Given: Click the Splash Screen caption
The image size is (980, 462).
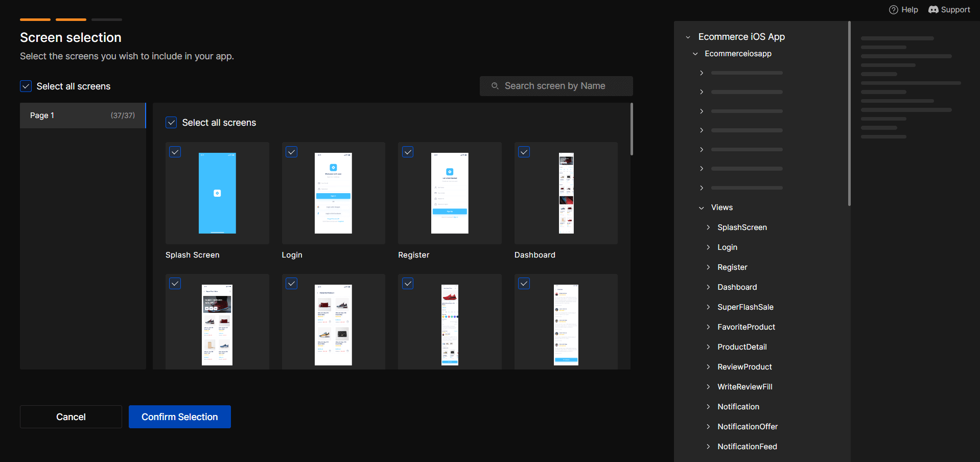Looking at the screenshot, I should click(193, 255).
